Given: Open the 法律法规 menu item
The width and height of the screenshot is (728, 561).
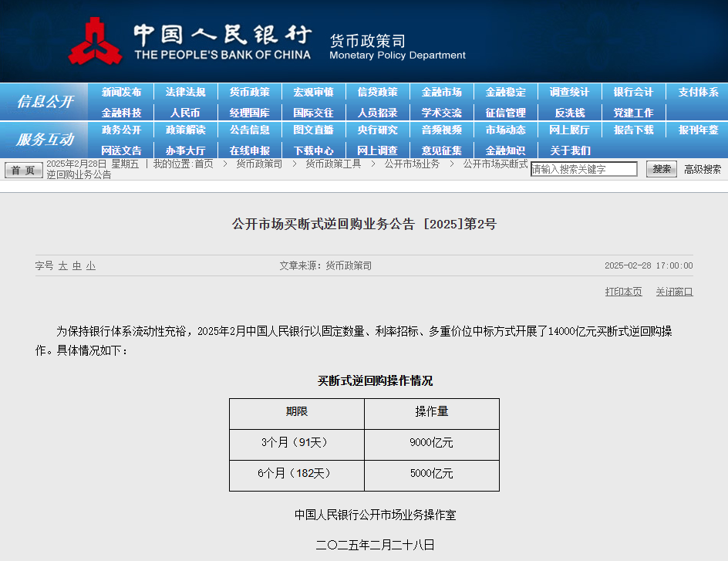Looking at the screenshot, I should 185,92.
